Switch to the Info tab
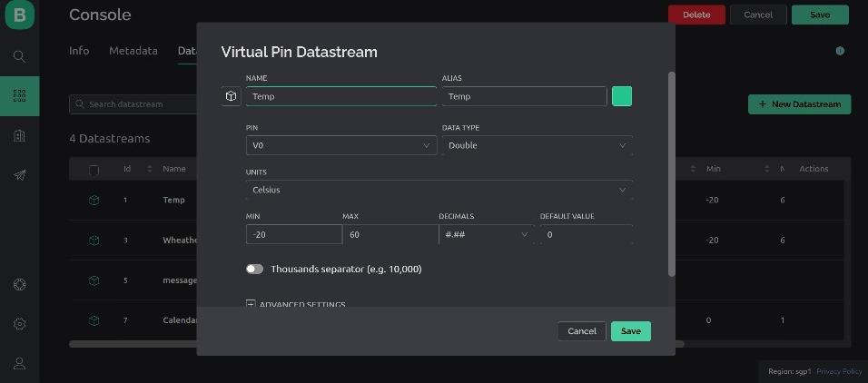Viewport: 868px width, 383px height. pyautogui.click(x=79, y=51)
